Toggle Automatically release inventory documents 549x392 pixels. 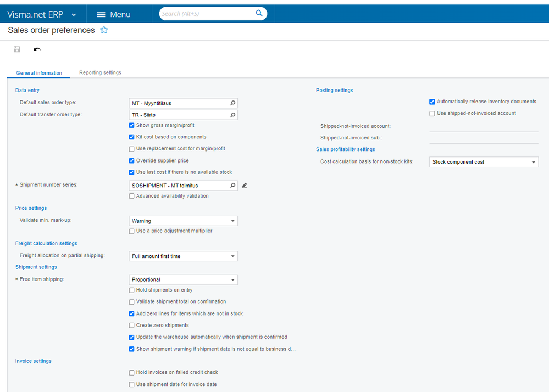tap(432, 102)
